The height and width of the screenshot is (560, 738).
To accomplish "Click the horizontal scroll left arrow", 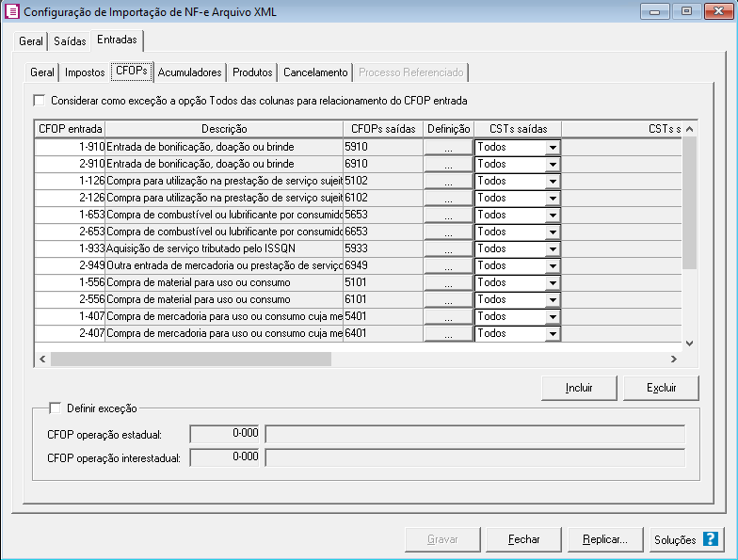I will [x=42, y=359].
